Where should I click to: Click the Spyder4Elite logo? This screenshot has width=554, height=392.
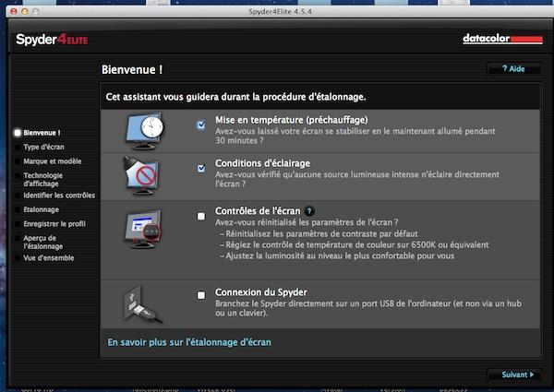click(x=52, y=39)
